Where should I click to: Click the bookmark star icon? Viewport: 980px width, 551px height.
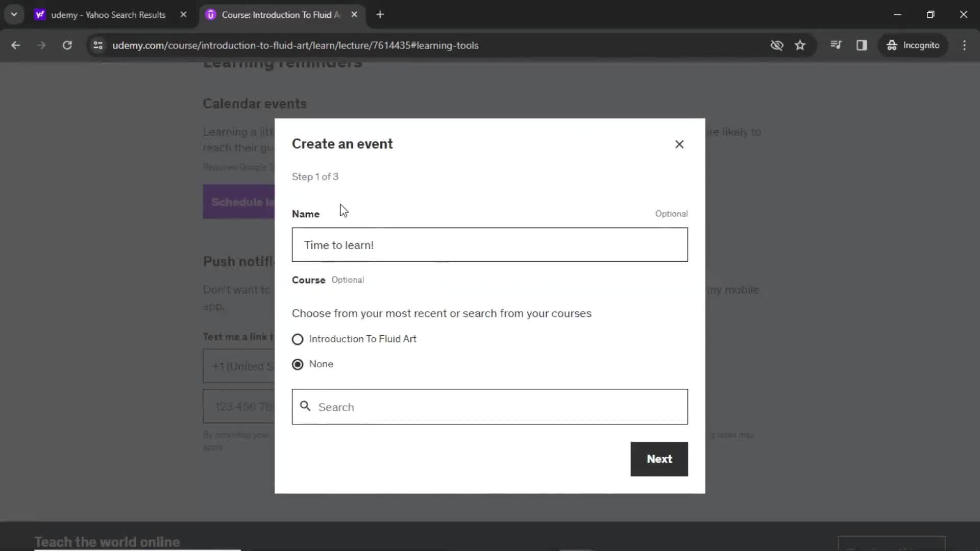(800, 45)
